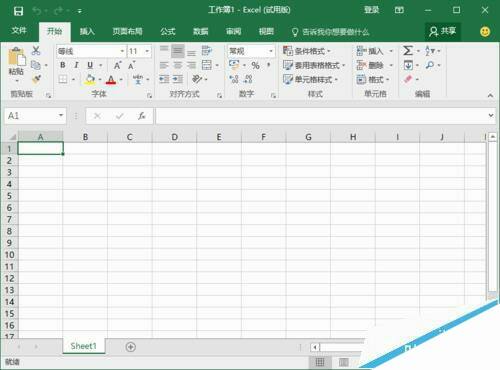Toggle Bold formatting
500x370 pixels.
pos(63,65)
